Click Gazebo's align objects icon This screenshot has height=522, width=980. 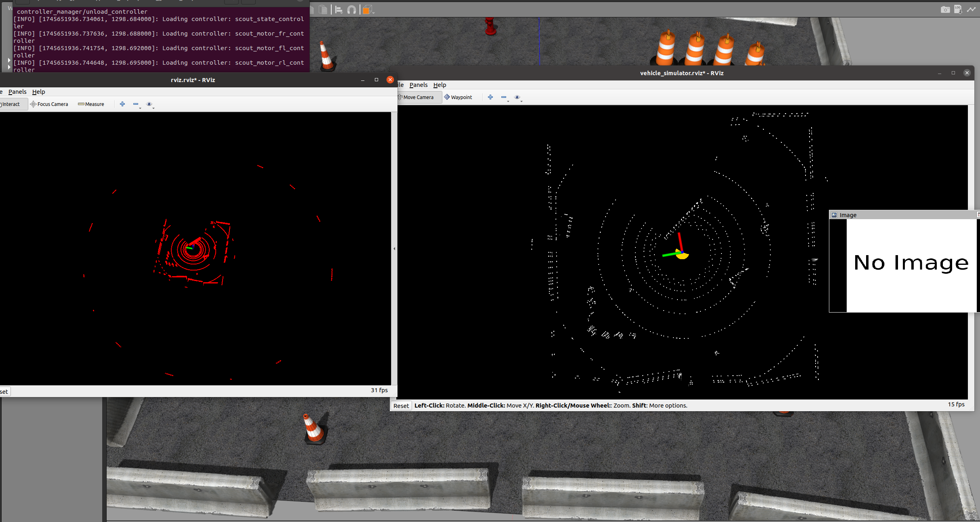[339, 10]
